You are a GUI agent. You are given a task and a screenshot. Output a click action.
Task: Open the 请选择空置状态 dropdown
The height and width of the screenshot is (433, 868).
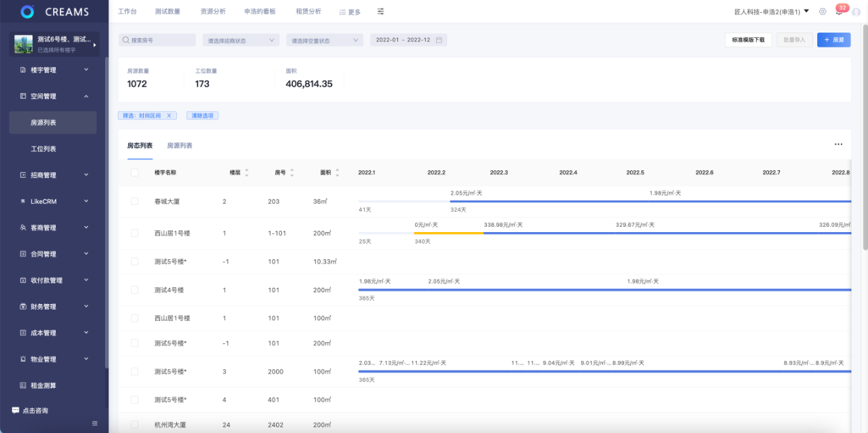click(325, 40)
